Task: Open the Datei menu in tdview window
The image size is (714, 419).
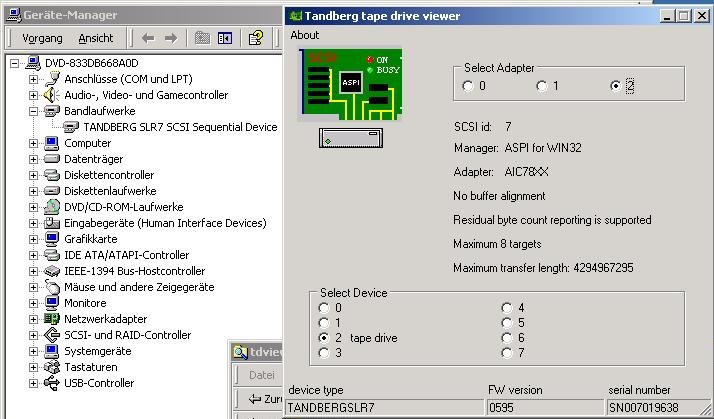Action: coord(262,375)
